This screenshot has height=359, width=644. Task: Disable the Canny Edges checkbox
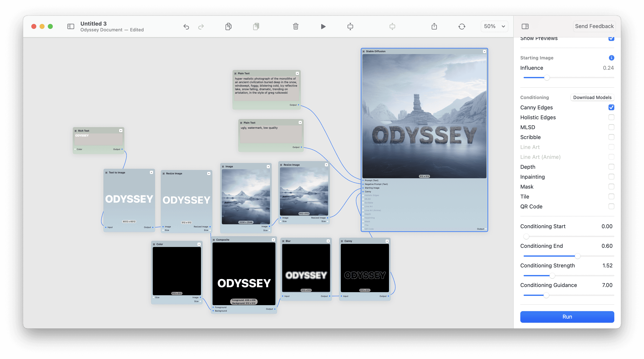[611, 107]
